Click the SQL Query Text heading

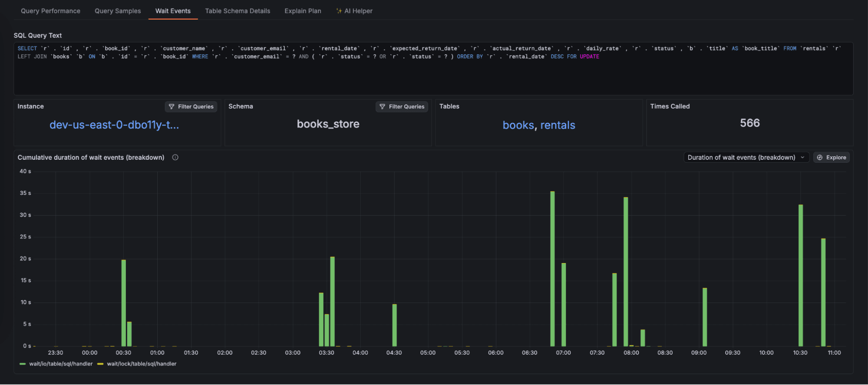38,36
